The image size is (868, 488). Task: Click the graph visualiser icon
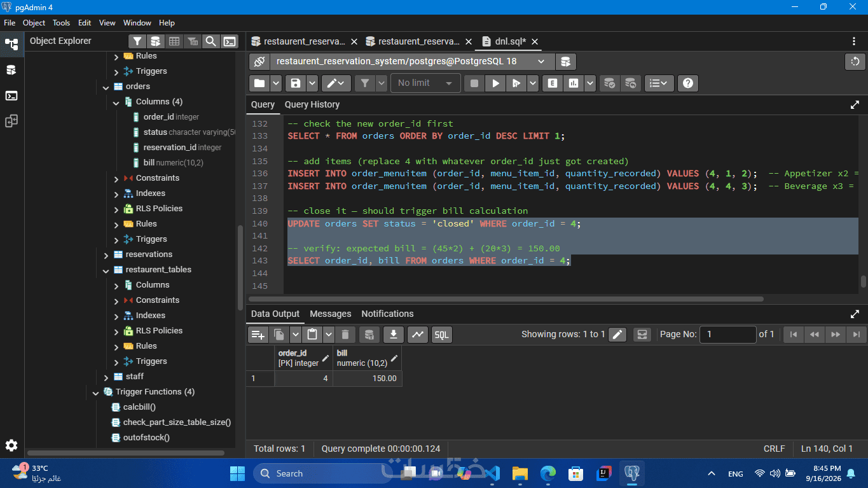[417, 334]
